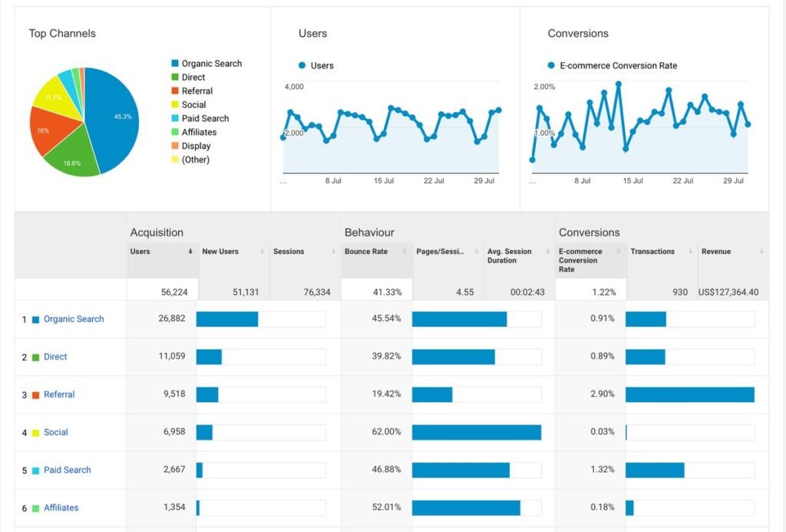This screenshot has width=786, height=532.
Task: Open the Direct channel row link
Action: [x=55, y=357]
